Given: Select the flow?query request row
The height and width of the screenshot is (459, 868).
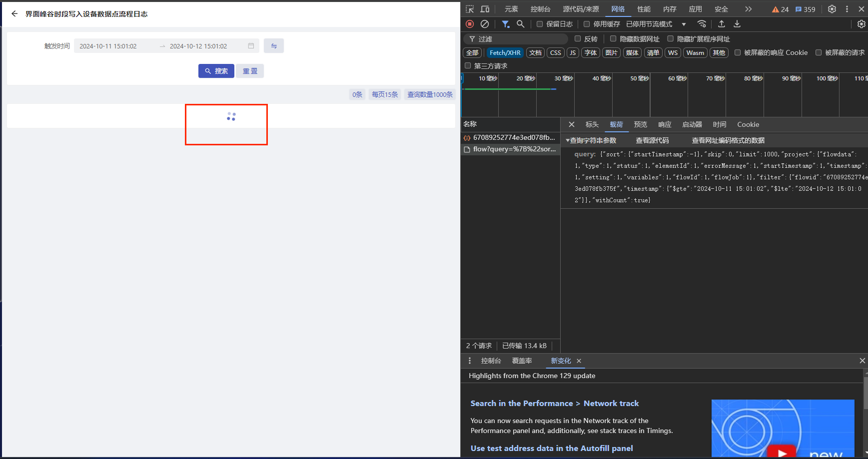Looking at the screenshot, I should click(x=510, y=149).
